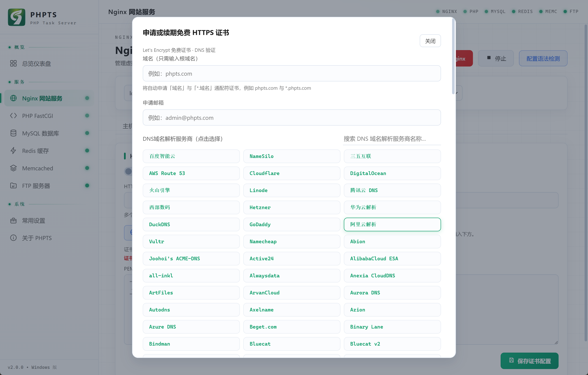Select Linode DNS provider
Viewport: 588px width, 375px height.
292,190
